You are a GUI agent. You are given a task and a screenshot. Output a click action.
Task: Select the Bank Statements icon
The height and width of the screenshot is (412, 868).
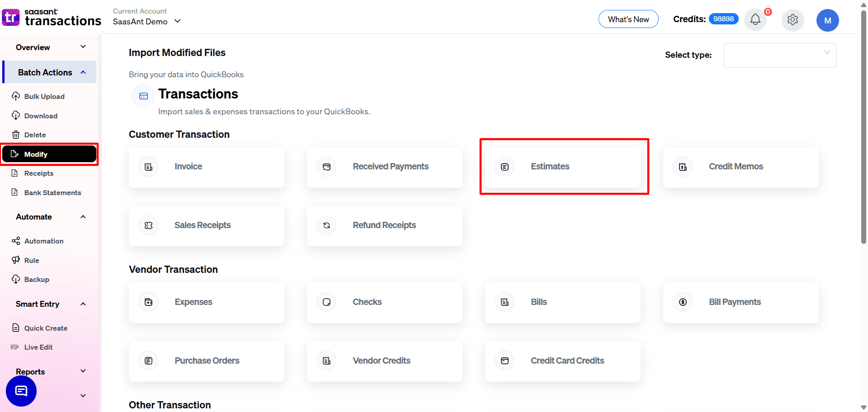[x=16, y=192]
